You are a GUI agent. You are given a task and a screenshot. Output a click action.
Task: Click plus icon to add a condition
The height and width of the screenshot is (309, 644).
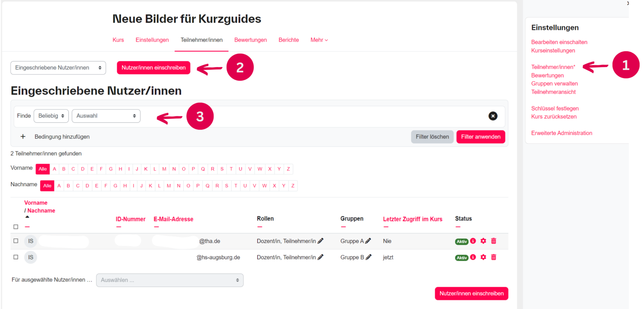tap(23, 137)
